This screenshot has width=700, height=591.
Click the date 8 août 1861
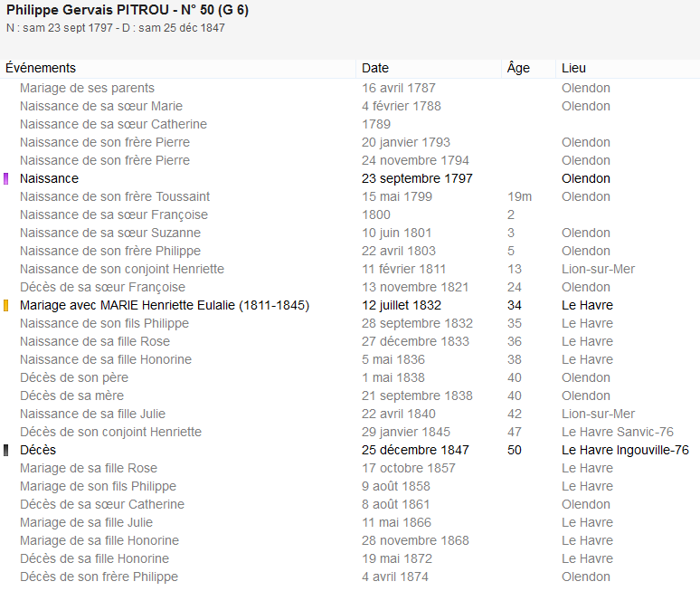(x=395, y=504)
